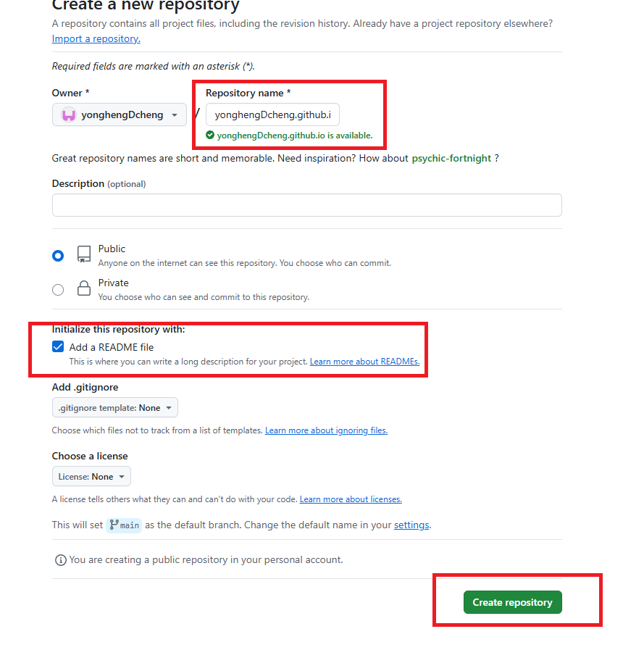Select the Public visibility radio button

(58, 255)
